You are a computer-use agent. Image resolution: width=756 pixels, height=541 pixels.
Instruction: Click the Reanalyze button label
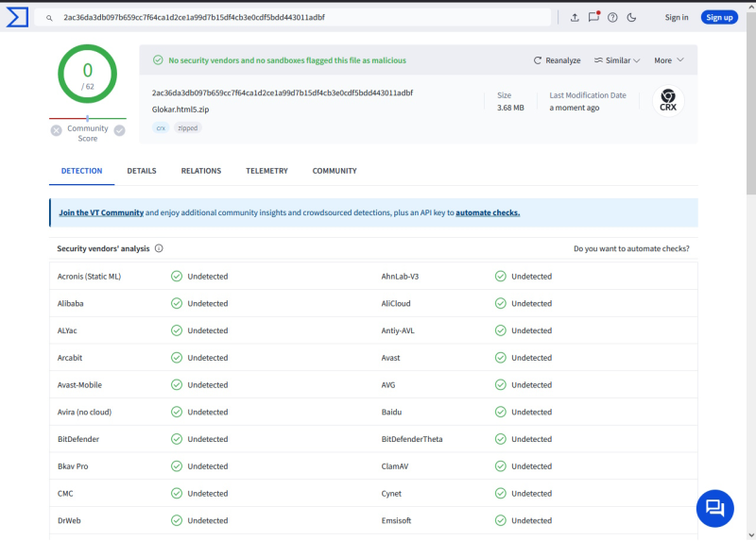click(x=562, y=60)
